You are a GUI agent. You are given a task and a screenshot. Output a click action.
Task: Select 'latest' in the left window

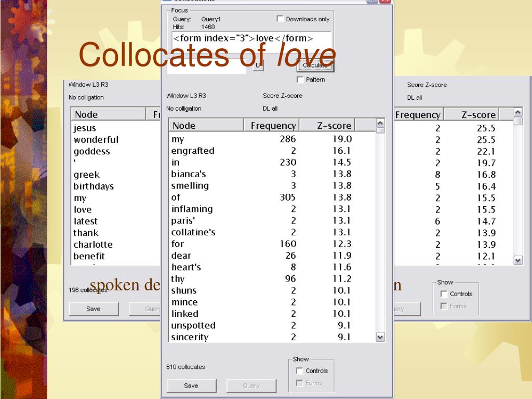(x=86, y=221)
